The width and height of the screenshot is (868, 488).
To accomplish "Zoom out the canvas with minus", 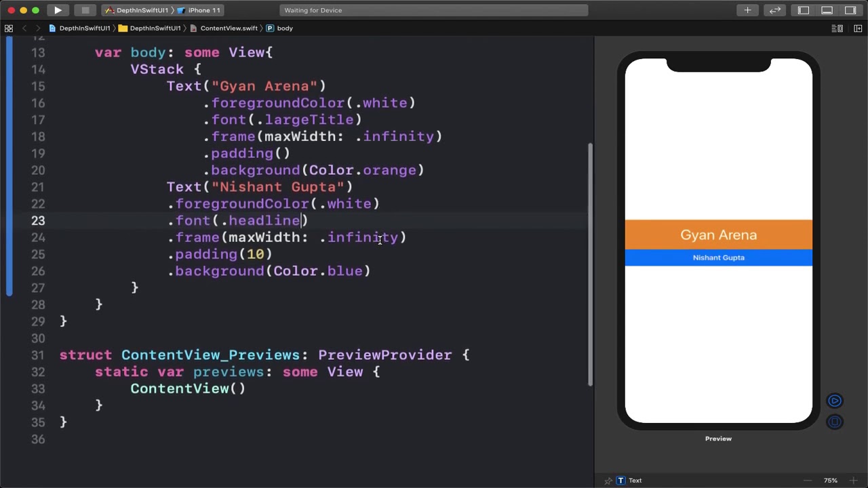I will (x=807, y=481).
